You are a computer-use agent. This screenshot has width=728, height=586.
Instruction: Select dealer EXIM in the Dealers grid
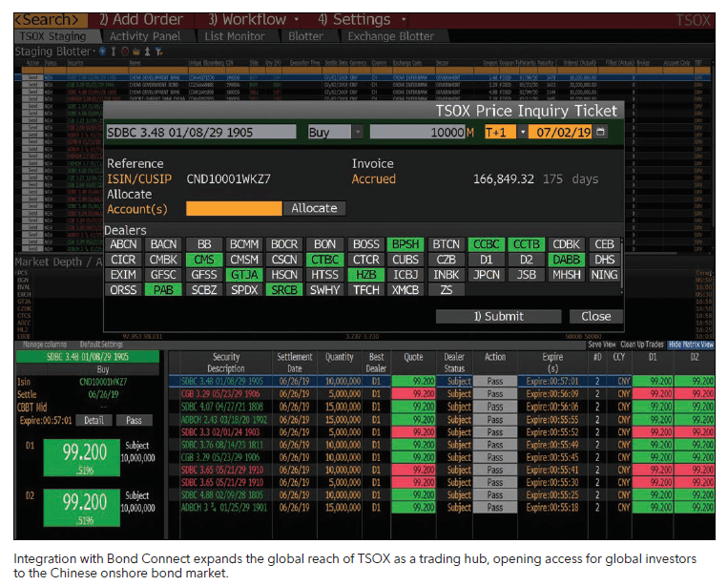click(x=123, y=275)
